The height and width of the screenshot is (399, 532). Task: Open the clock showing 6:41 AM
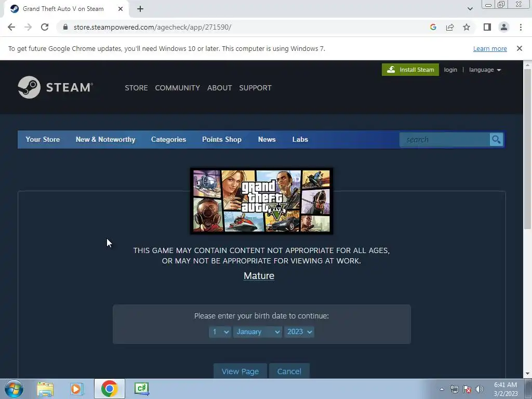click(x=506, y=389)
